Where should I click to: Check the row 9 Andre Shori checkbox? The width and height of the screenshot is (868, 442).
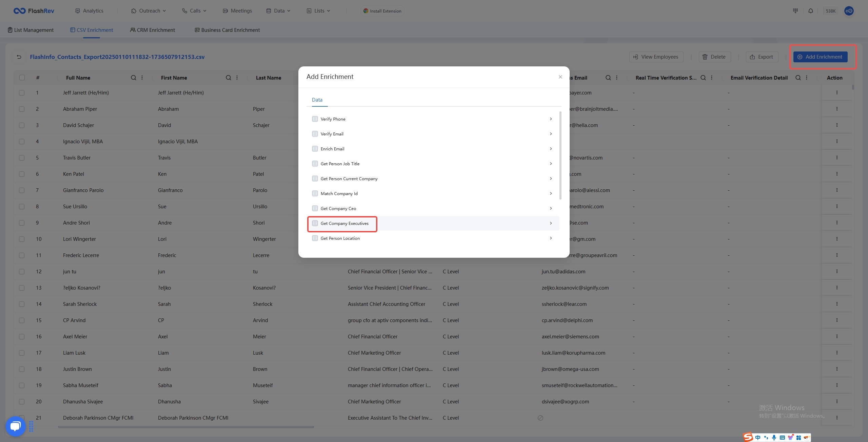(22, 223)
